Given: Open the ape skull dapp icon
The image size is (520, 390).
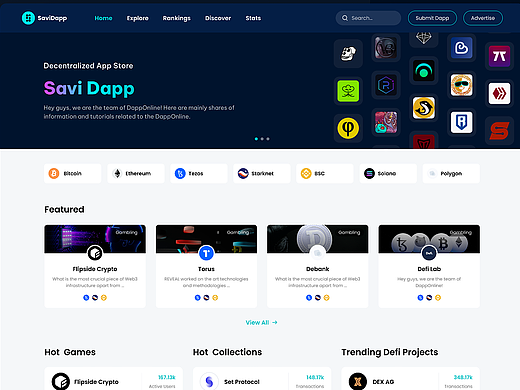Looking at the screenshot, I should (348, 53).
